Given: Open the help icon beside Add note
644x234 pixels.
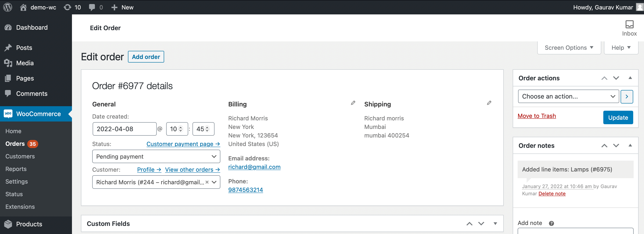Looking at the screenshot, I should tap(552, 223).
